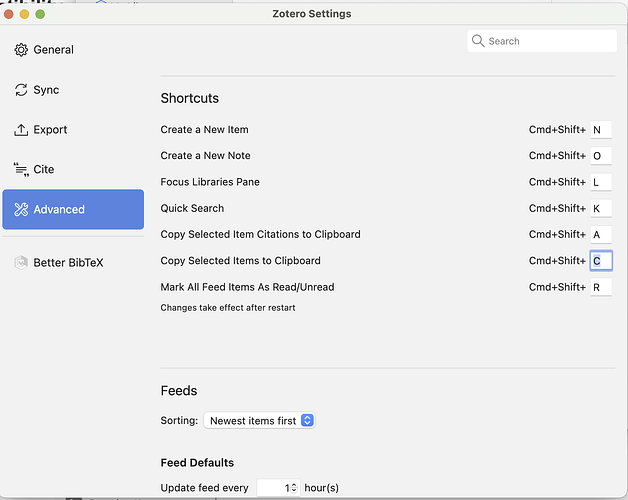Click the 'Changes take effect after restart' note
628x500 pixels.
point(228,308)
